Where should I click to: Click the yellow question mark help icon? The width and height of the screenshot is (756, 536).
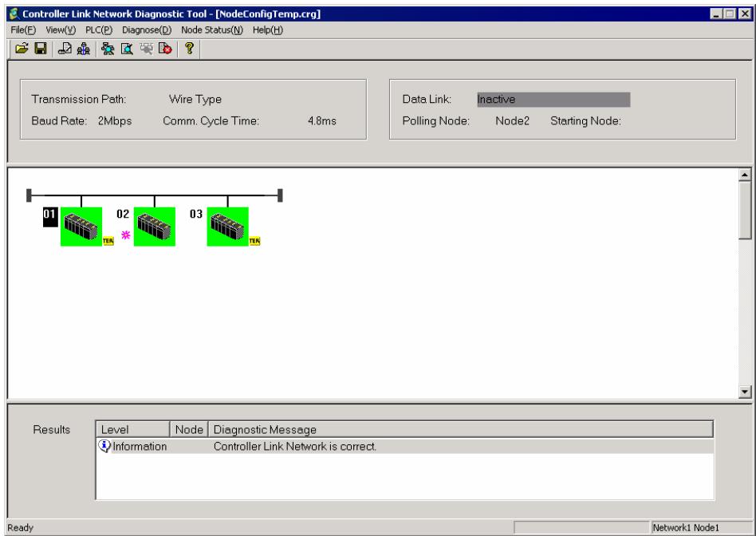click(x=189, y=48)
